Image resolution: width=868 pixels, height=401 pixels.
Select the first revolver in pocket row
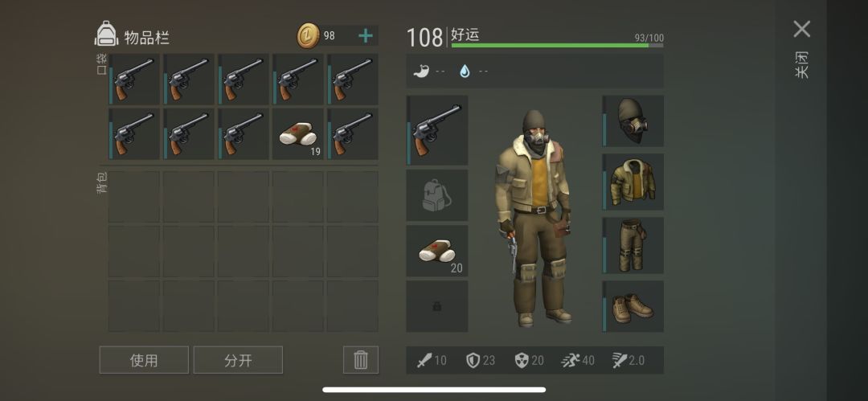click(133, 80)
